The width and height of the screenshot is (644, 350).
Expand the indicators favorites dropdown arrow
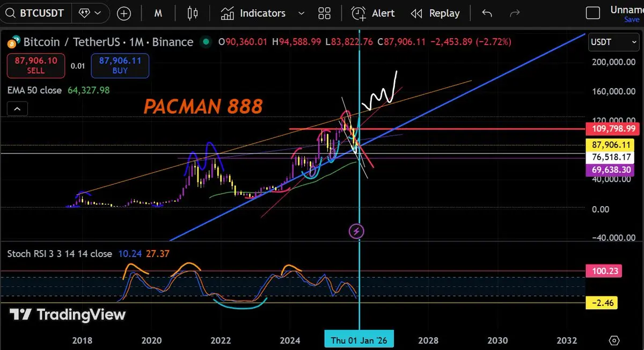[301, 13]
